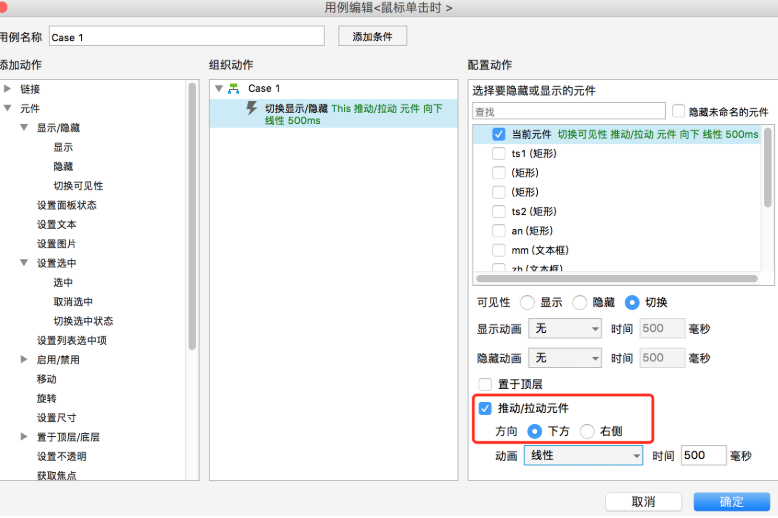The width and height of the screenshot is (778, 518).
Task: Click the 取消 button
Action: point(643,502)
